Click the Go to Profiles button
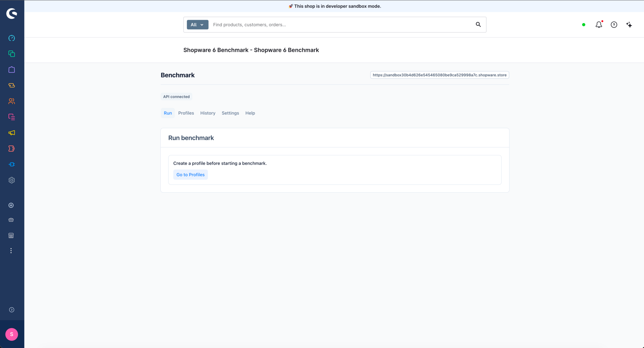This screenshot has height=348, width=644. click(190, 175)
